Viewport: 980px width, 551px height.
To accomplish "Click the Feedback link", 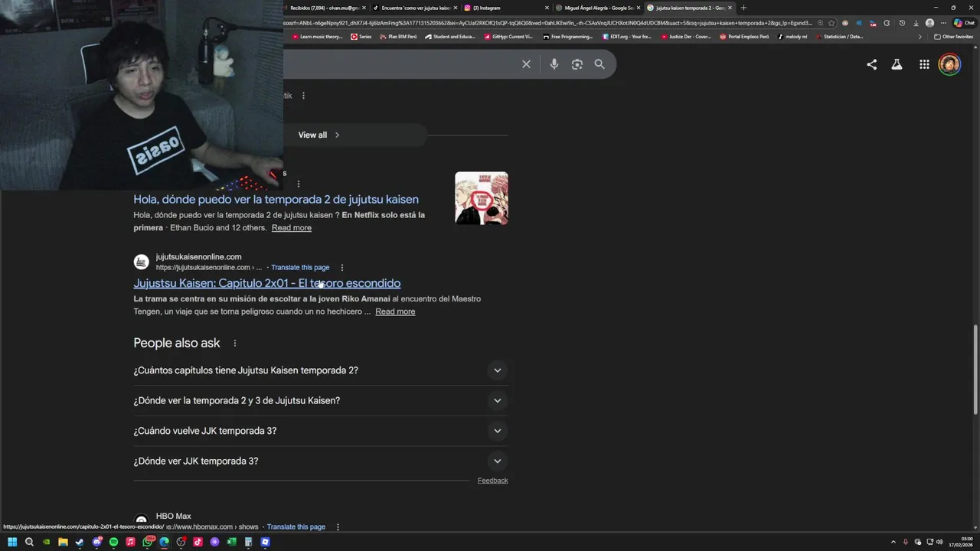I will [x=492, y=481].
